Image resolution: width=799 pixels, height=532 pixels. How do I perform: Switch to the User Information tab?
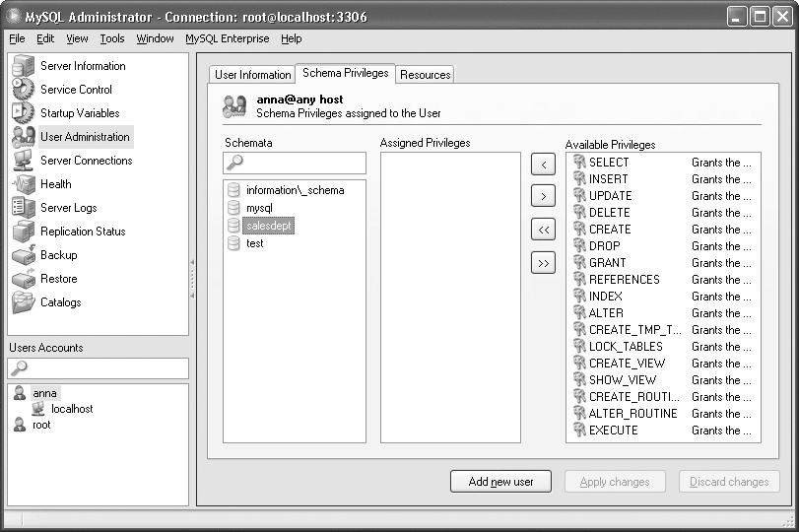pos(252,75)
